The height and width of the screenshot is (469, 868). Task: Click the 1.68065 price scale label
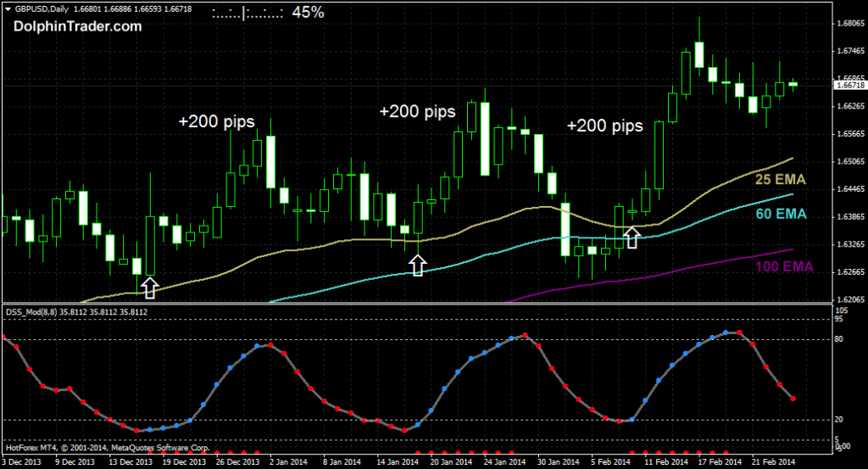point(851,23)
